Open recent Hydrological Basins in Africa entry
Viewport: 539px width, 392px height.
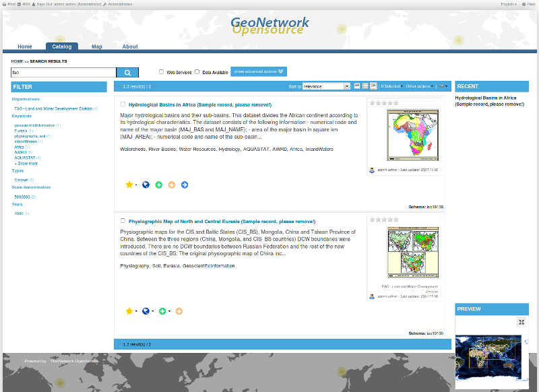tap(490, 101)
